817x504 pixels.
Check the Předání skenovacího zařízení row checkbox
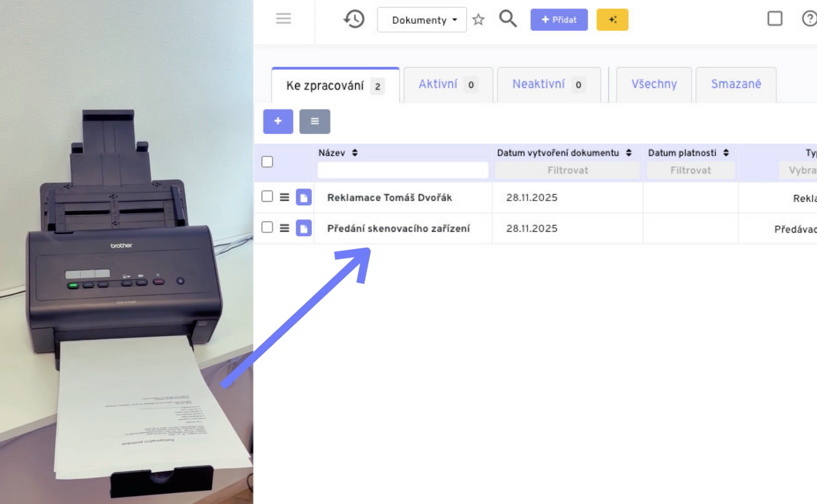pyautogui.click(x=267, y=228)
